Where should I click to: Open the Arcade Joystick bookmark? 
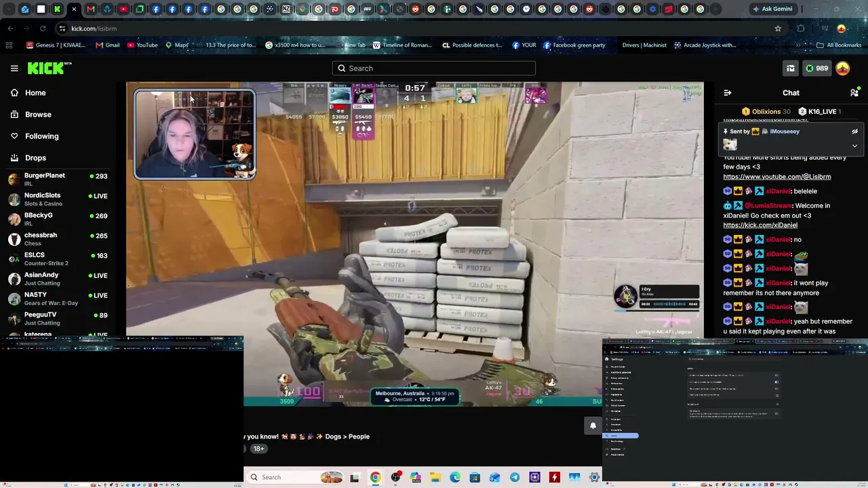[705, 45]
